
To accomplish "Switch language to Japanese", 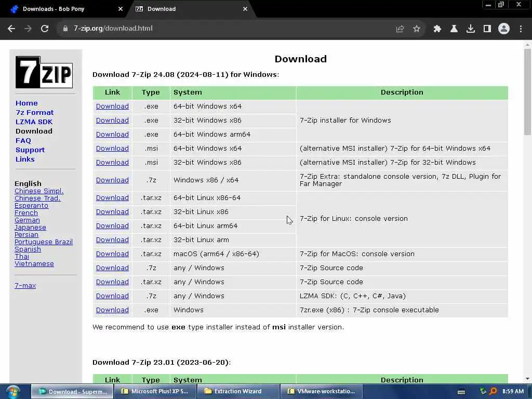I will (x=30, y=228).
